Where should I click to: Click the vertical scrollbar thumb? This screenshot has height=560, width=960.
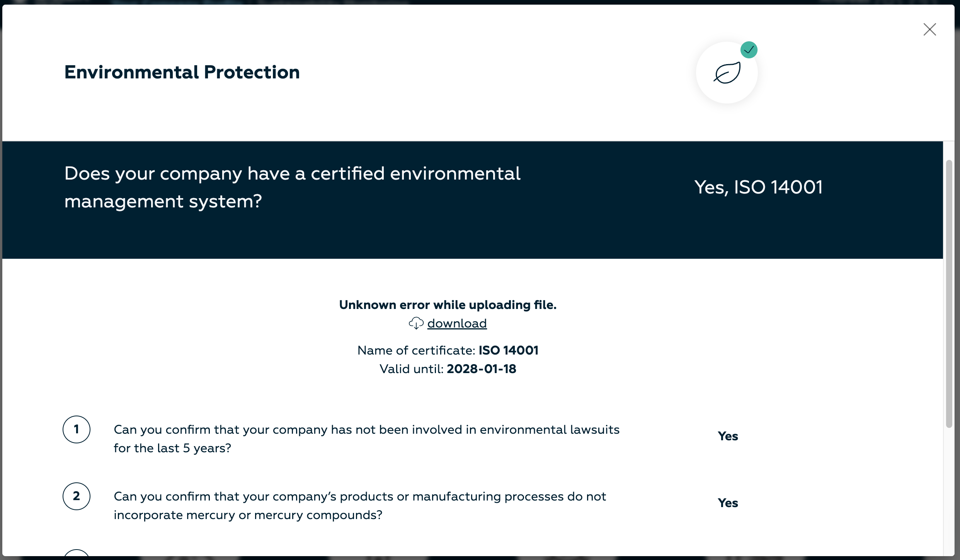pyautogui.click(x=949, y=294)
